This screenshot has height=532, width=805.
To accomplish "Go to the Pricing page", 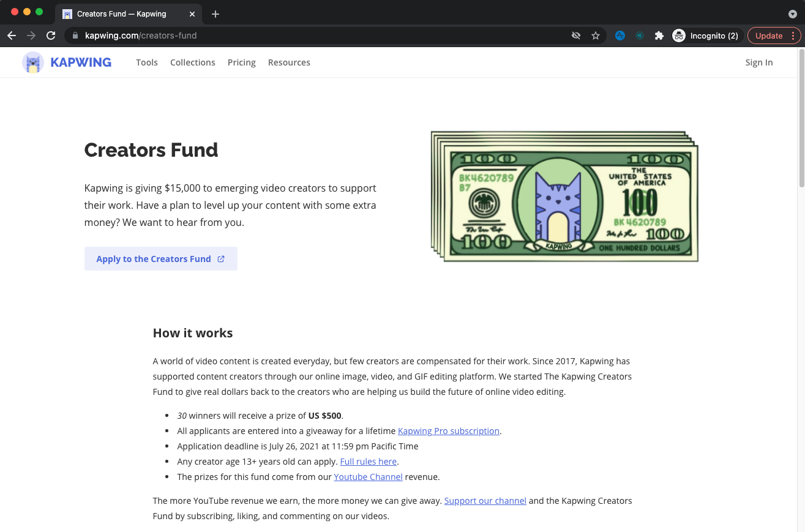I will click(242, 62).
